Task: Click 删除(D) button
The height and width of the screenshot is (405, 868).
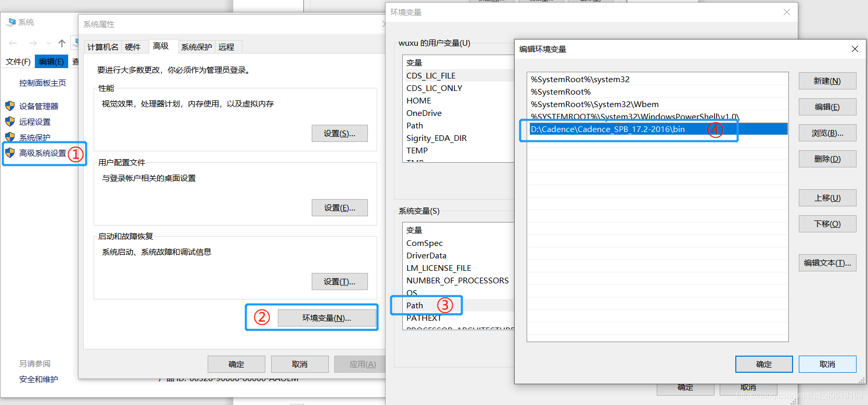Action: pos(827,159)
